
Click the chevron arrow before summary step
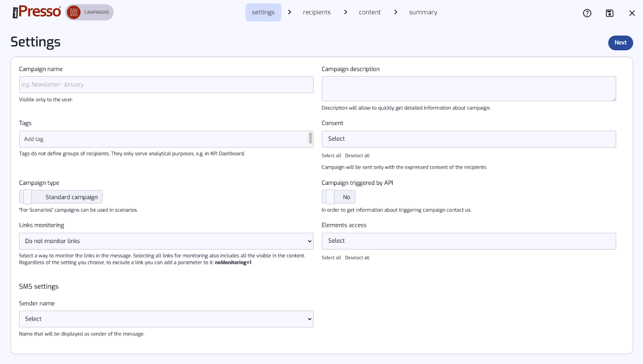coord(395,12)
